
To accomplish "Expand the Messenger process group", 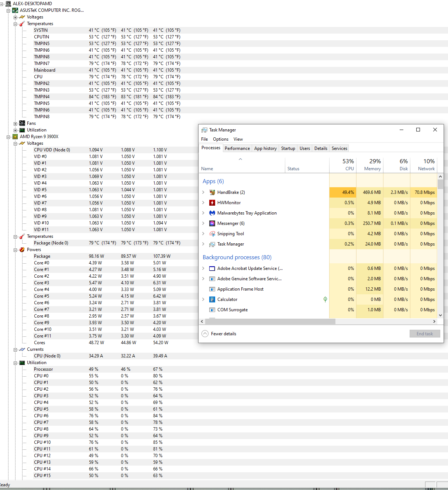I will 203,223.
